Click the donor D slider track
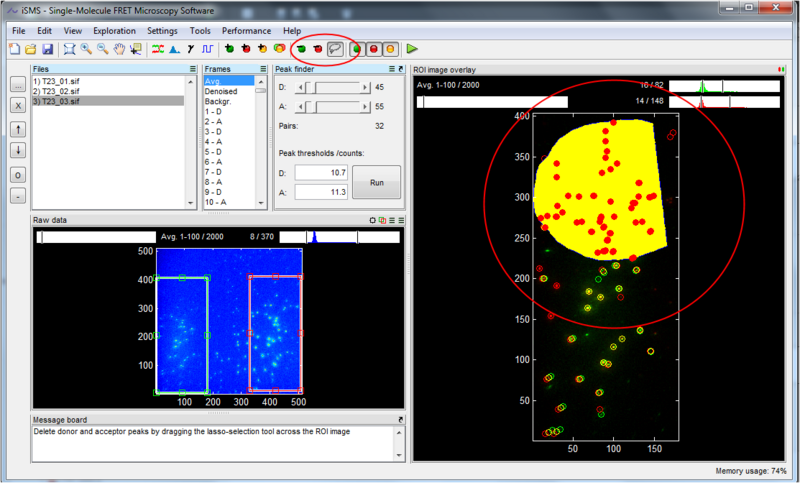 (336, 88)
